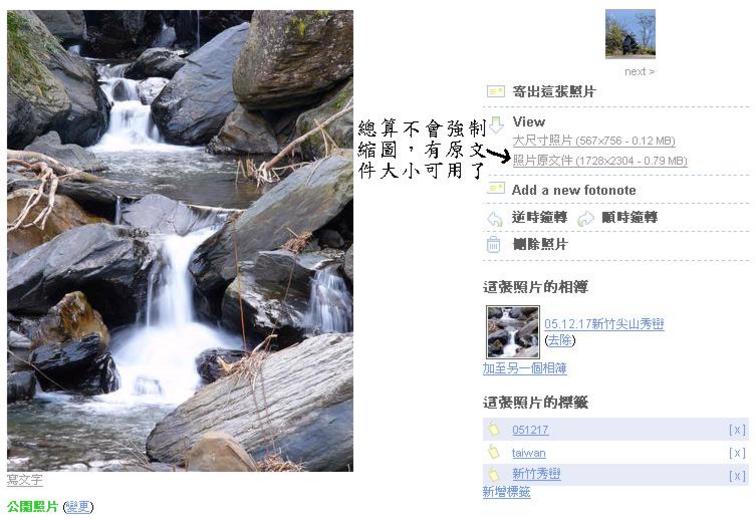The image size is (756, 519).
Task: Click 加至另一個相簿 to add to another album
Action: [x=525, y=369]
